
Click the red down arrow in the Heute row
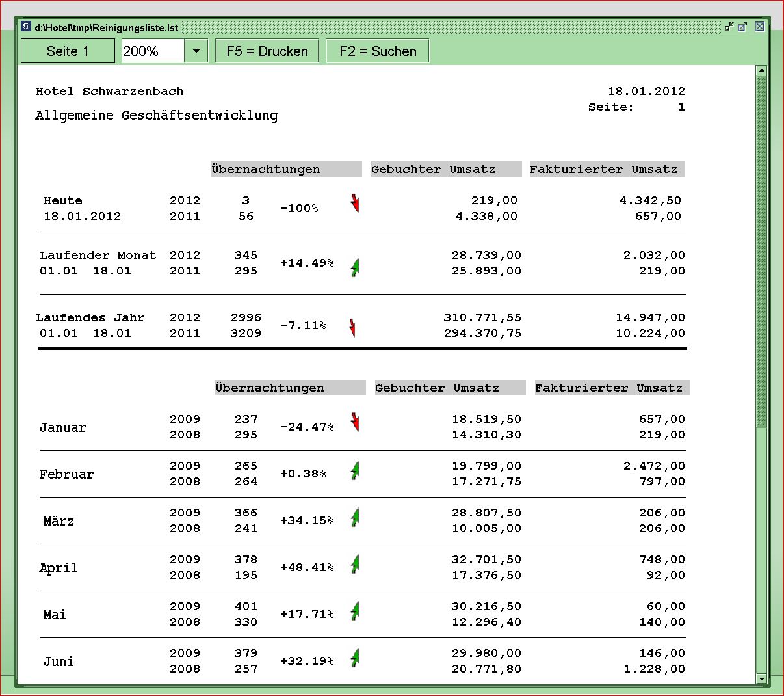354,204
